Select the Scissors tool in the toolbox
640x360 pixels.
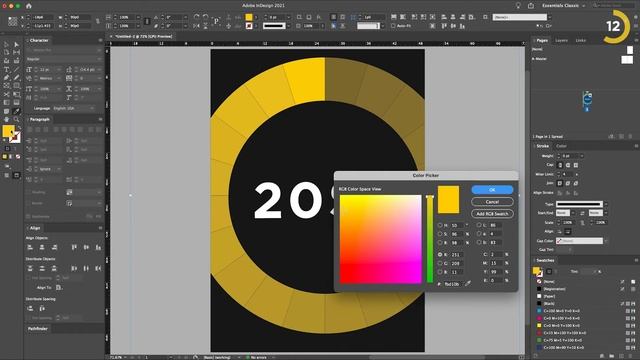(7, 94)
